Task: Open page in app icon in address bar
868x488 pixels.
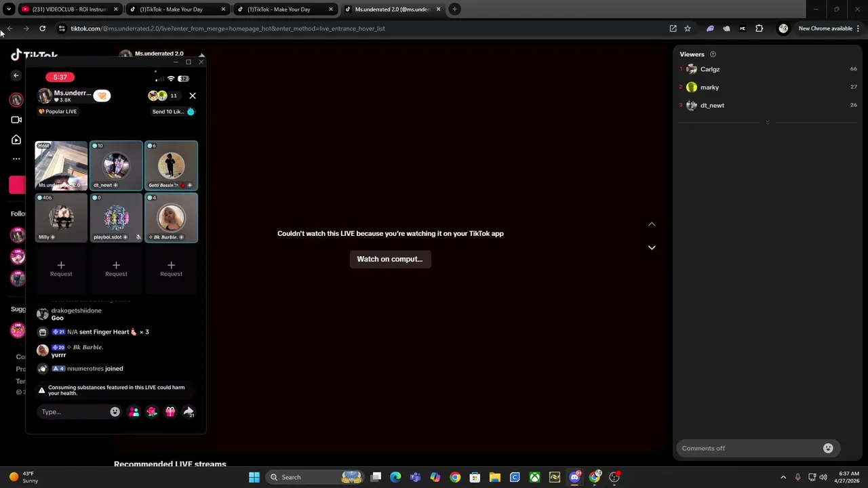Action: pos(673,28)
